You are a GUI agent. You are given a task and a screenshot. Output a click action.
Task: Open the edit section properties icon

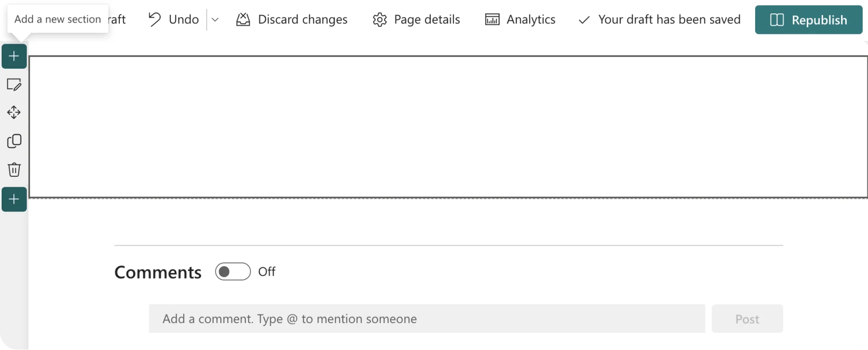[x=14, y=84]
